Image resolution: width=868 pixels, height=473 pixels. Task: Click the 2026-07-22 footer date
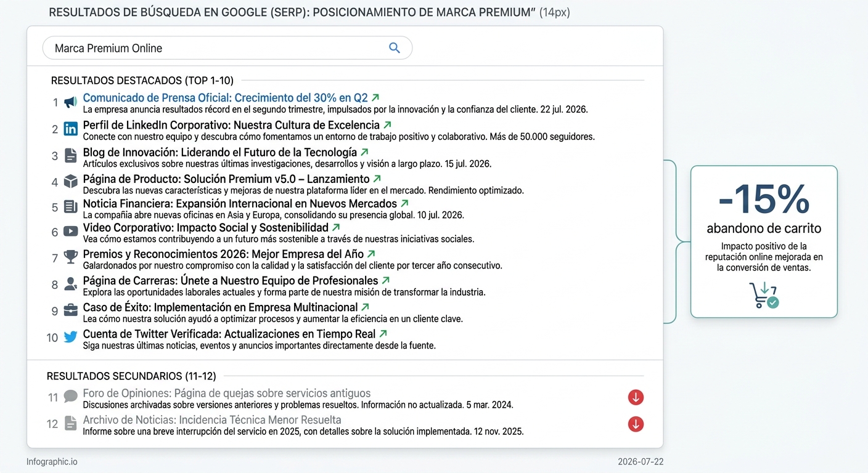coord(641,462)
